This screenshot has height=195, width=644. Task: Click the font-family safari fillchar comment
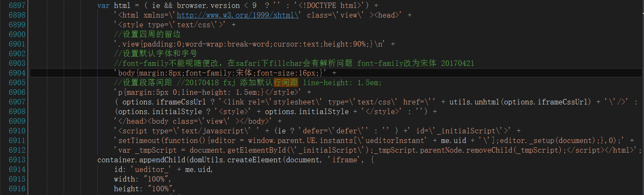[294, 63]
